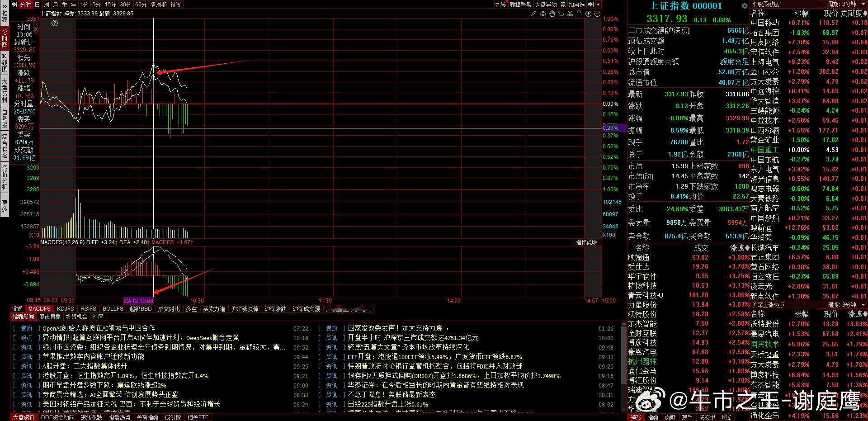Click the 02-12 10:06 time marker
The width and height of the screenshot is (868, 421).
pos(138,301)
